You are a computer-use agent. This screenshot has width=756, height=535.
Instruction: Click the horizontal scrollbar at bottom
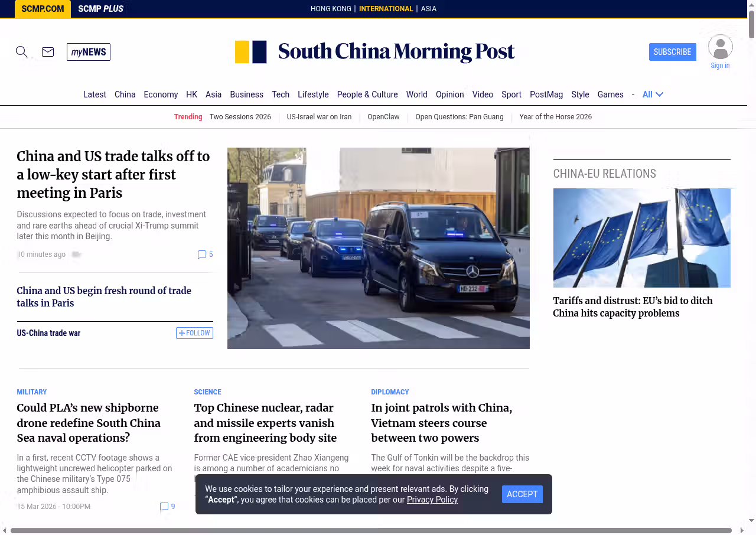(371, 530)
